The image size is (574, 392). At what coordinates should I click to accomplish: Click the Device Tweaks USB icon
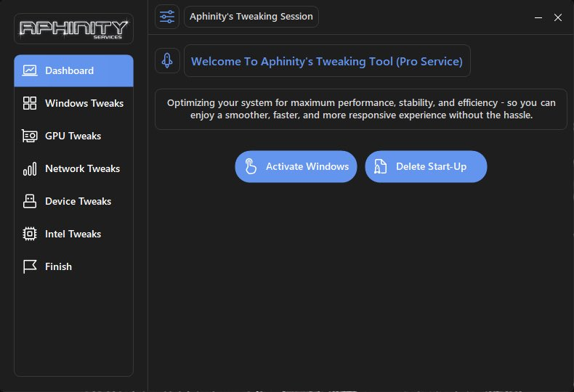click(x=30, y=201)
